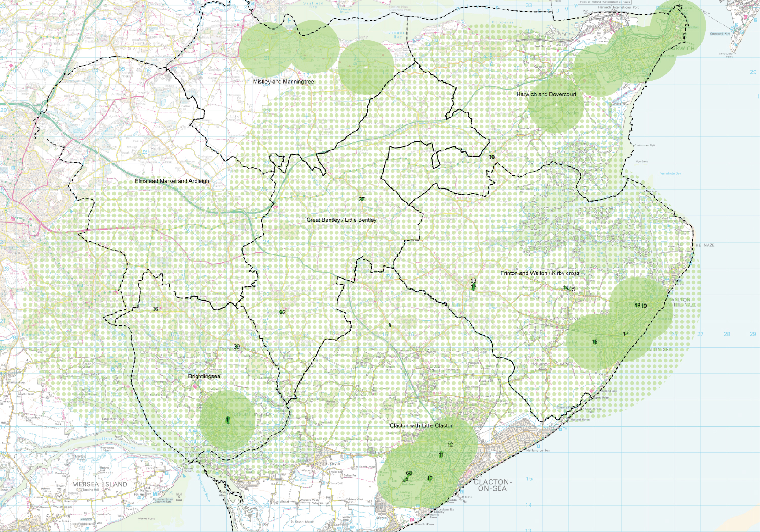This screenshot has width=760, height=532.
Task: Click the paired marker 18 19 near Walton
Action: (641, 306)
